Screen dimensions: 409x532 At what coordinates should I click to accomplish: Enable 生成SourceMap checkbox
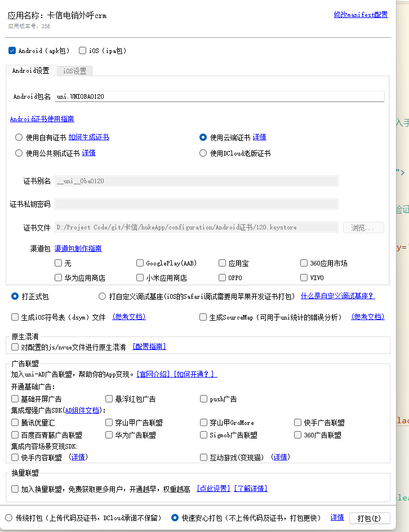point(203,317)
